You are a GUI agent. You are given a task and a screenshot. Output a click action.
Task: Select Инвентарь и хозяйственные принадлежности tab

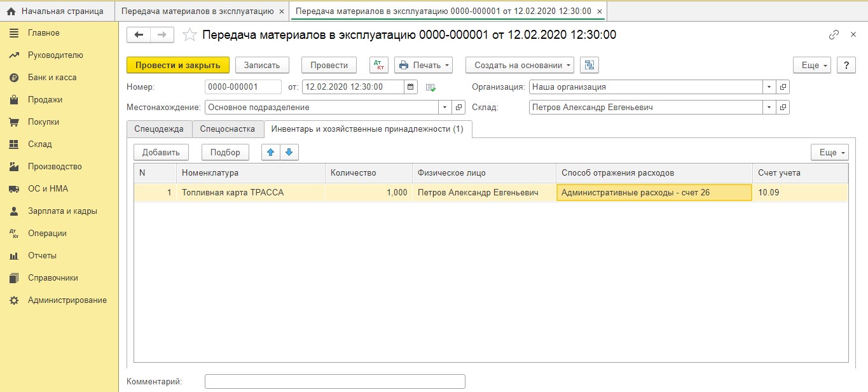pyautogui.click(x=368, y=129)
